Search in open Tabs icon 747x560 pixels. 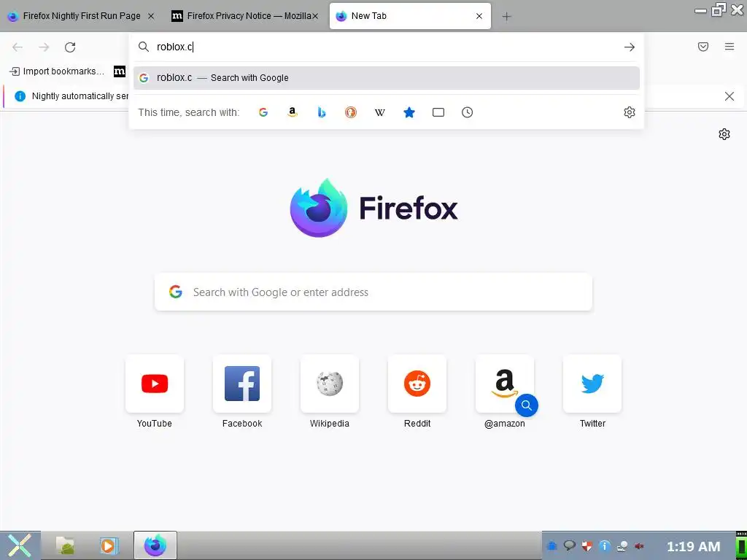click(438, 112)
